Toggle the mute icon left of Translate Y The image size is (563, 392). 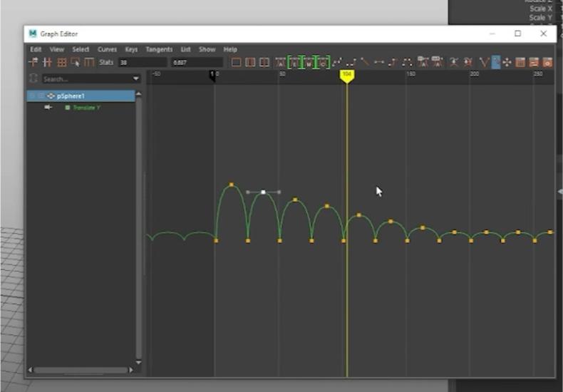(48, 108)
